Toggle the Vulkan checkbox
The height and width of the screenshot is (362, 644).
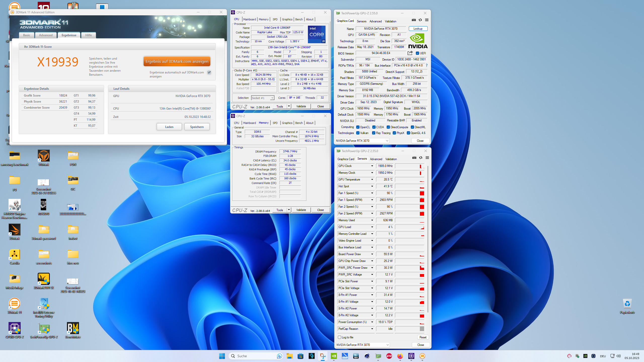358,133
